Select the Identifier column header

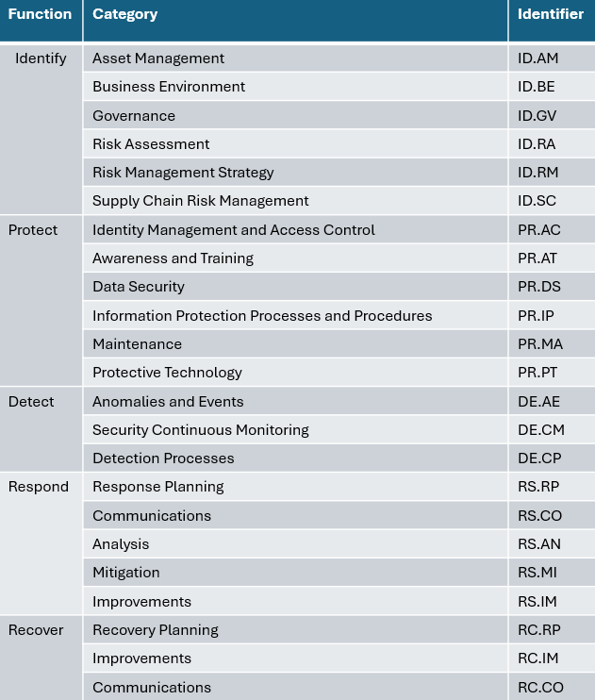click(x=552, y=20)
